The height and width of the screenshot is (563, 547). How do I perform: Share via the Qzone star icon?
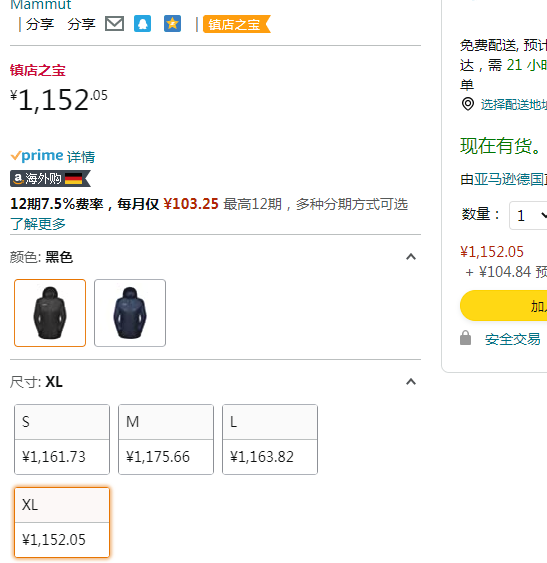(172, 24)
